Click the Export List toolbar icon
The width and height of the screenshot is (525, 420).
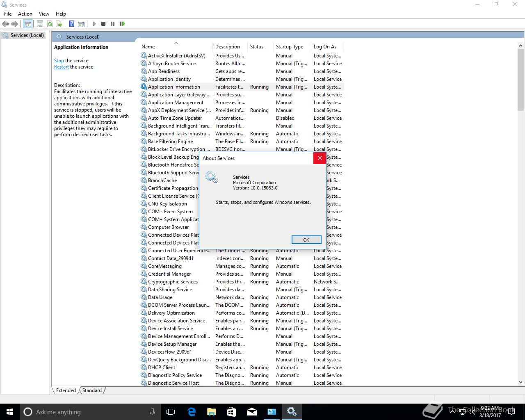pos(59,24)
